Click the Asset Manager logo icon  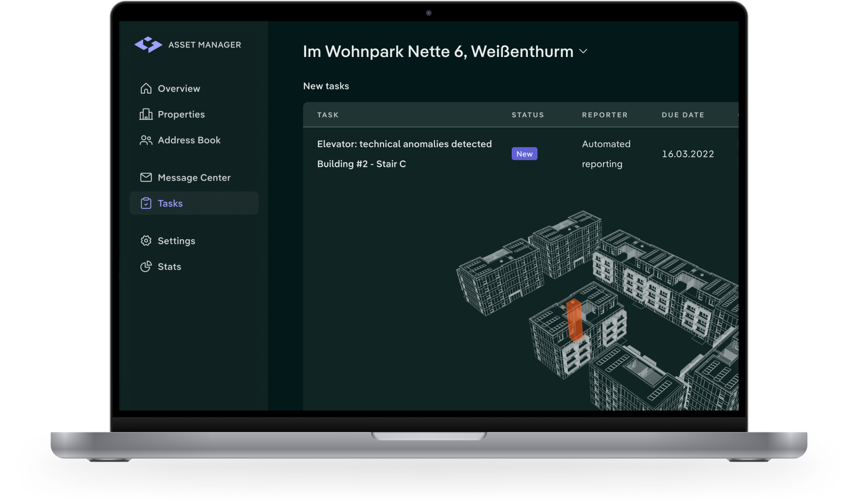(148, 45)
